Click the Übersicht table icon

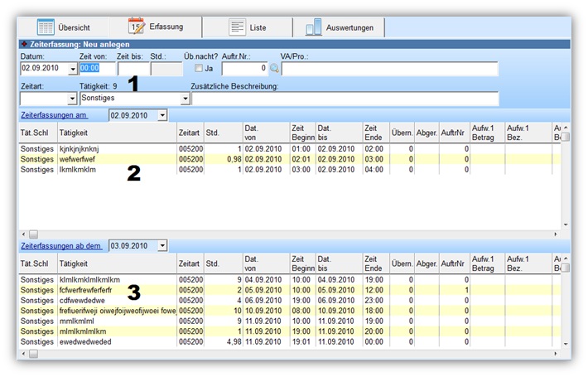tap(46, 27)
